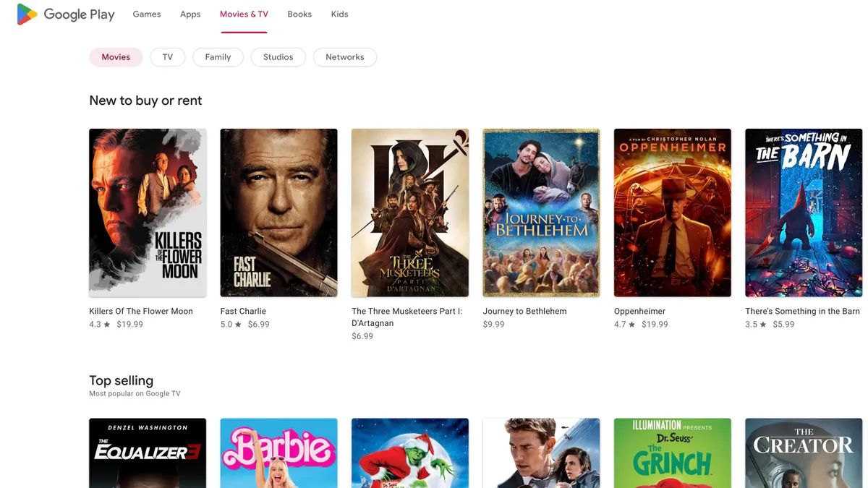Viewport: 868px width, 488px height.
Task: Open Killers Of The Flower Moon poster
Action: [148, 213]
